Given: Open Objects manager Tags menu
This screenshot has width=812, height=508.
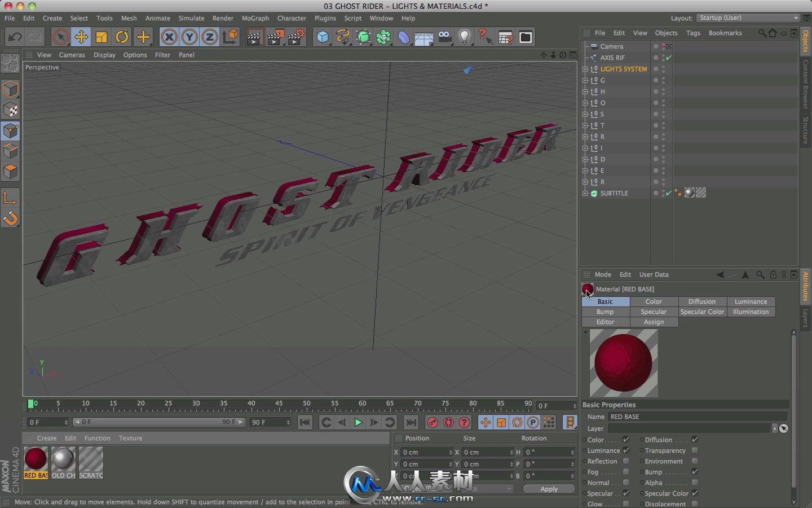Looking at the screenshot, I should (x=693, y=33).
